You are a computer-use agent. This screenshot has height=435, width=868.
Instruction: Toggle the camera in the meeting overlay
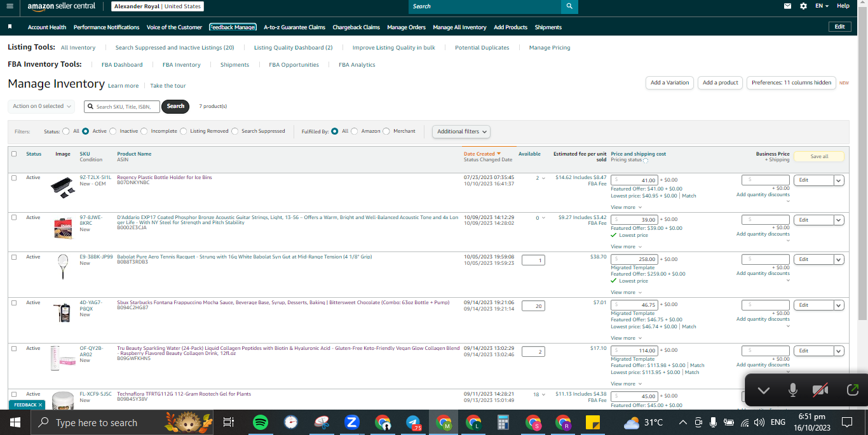coord(821,390)
